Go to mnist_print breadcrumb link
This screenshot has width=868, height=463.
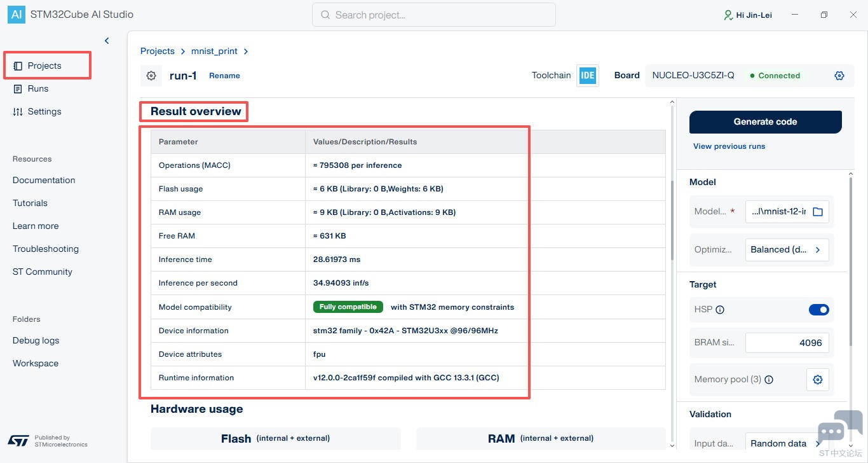(214, 51)
